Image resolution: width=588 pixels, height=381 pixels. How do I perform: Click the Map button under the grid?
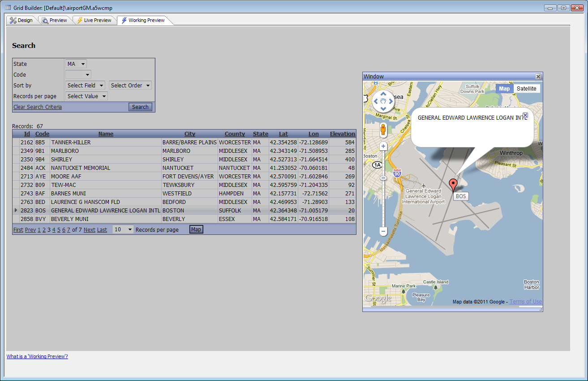point(196,229)
